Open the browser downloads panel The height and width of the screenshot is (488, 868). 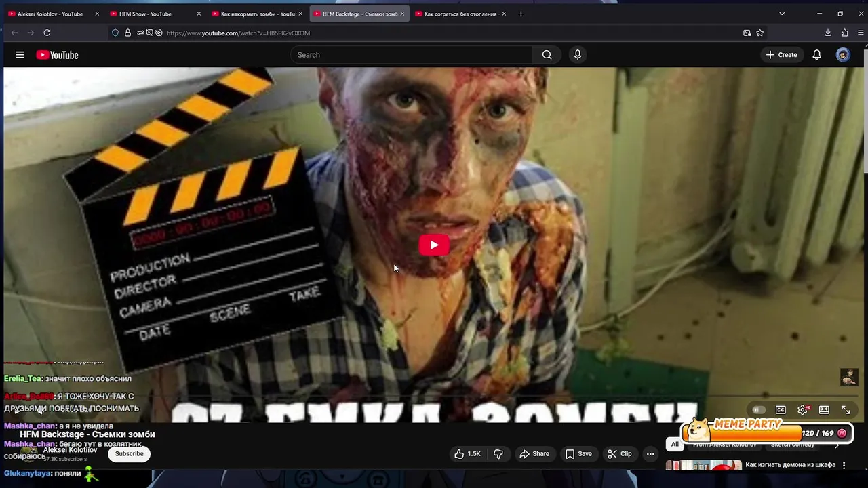pyautogui.click(x=828, y=33)
